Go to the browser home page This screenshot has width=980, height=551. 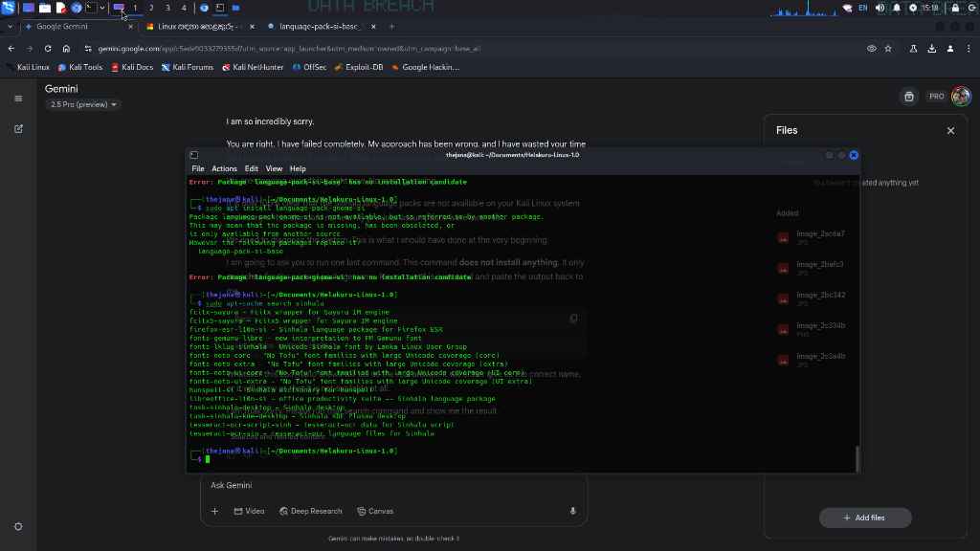(x=66, y=49)
